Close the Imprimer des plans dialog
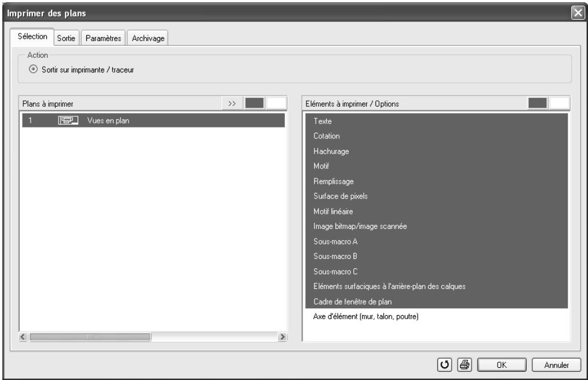 point(578,13)
